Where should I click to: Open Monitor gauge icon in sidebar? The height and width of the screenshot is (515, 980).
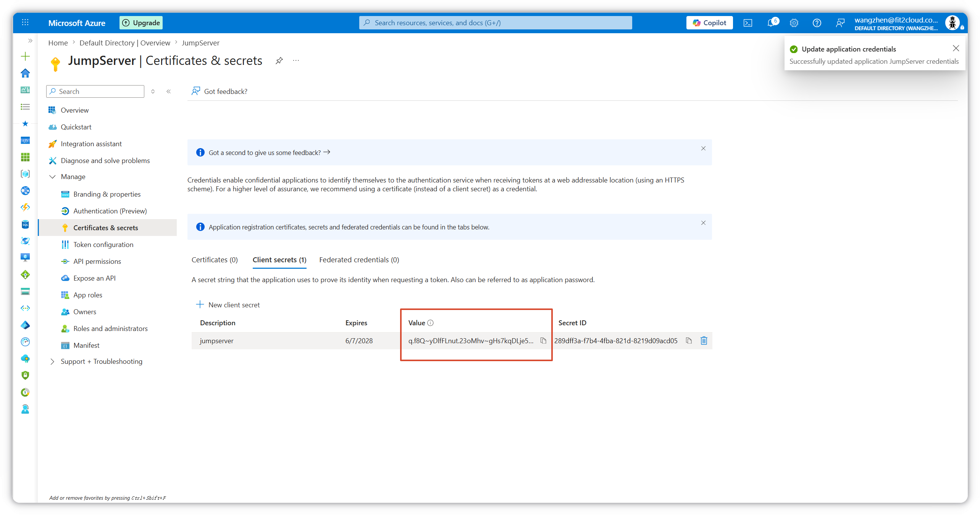25,342
